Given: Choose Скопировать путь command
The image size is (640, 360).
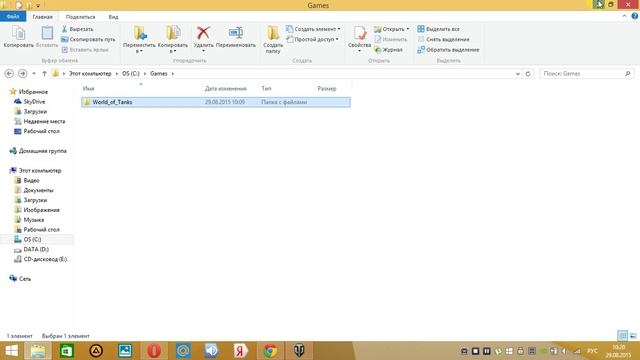Looking at the screenshot, I should [88, 39].
